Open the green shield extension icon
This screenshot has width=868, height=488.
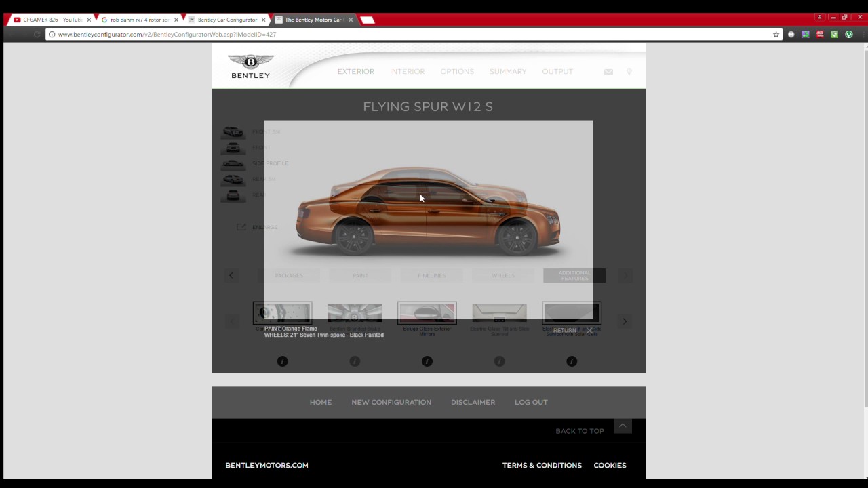pyautogui.click(x=834, y=35)
